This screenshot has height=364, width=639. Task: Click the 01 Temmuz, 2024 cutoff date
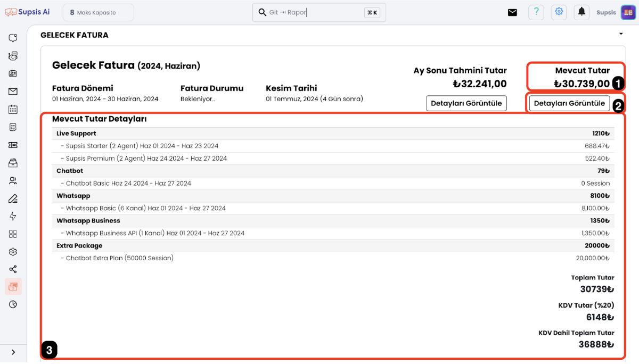(314, 99)
